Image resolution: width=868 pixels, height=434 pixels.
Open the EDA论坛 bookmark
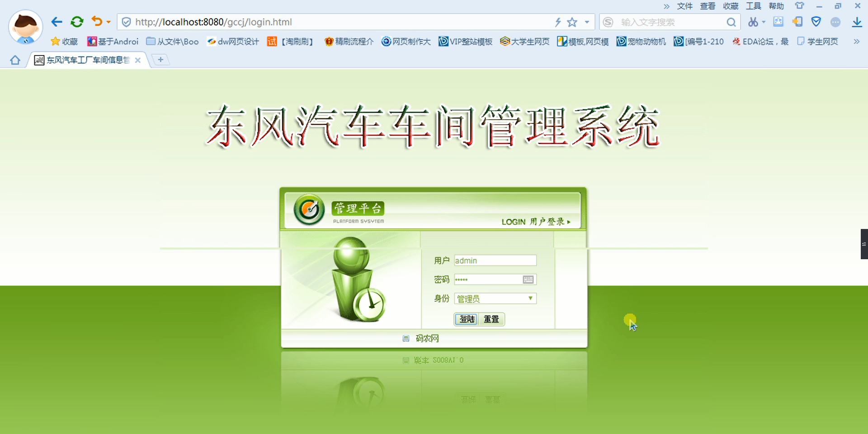tap(760, 42)
